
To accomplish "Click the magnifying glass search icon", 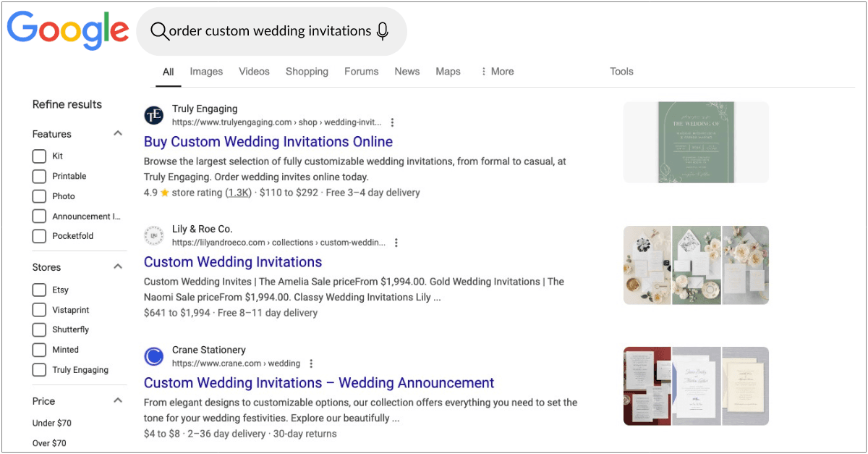I will pyautogui.click(x=158, y=31).
